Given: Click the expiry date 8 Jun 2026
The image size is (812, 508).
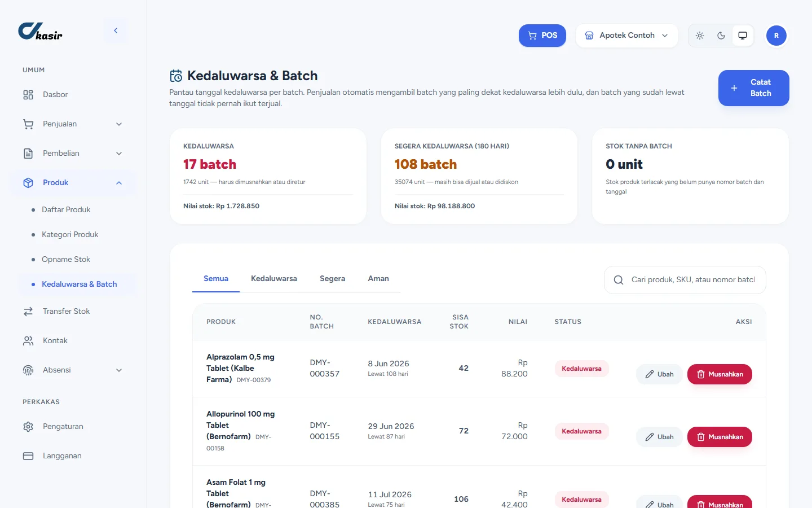Looking at the screenshot, I should tap(389, 364).
